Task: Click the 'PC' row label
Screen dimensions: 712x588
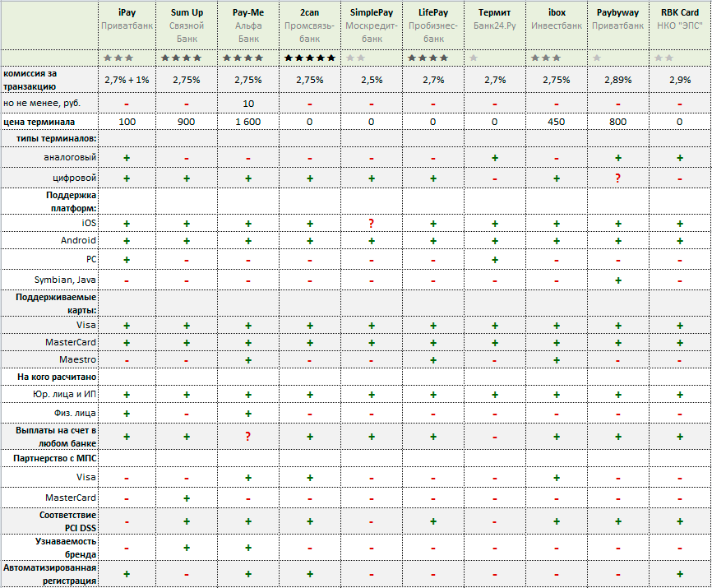Action: tap(91, 259)
